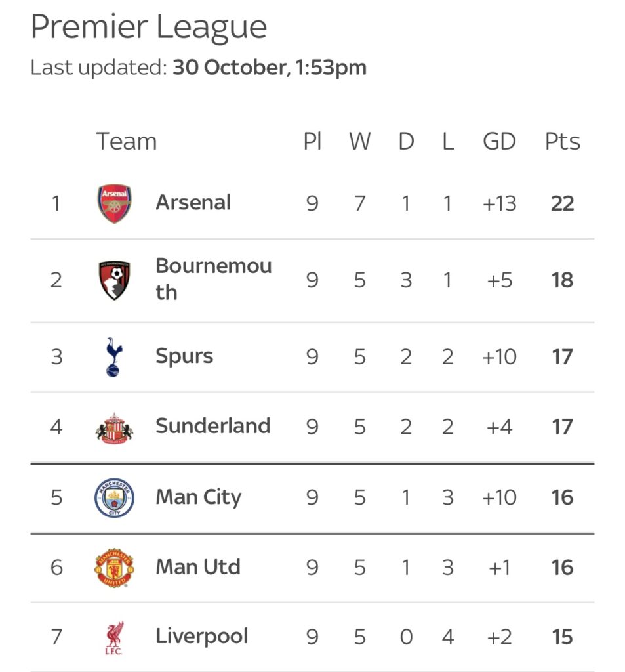Click the Man Utd team name

point(197,568)
